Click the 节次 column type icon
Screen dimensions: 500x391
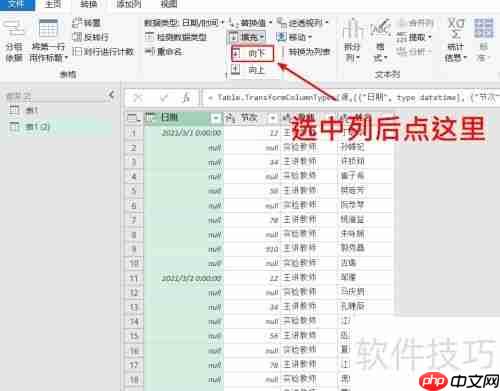coord(230,117)
